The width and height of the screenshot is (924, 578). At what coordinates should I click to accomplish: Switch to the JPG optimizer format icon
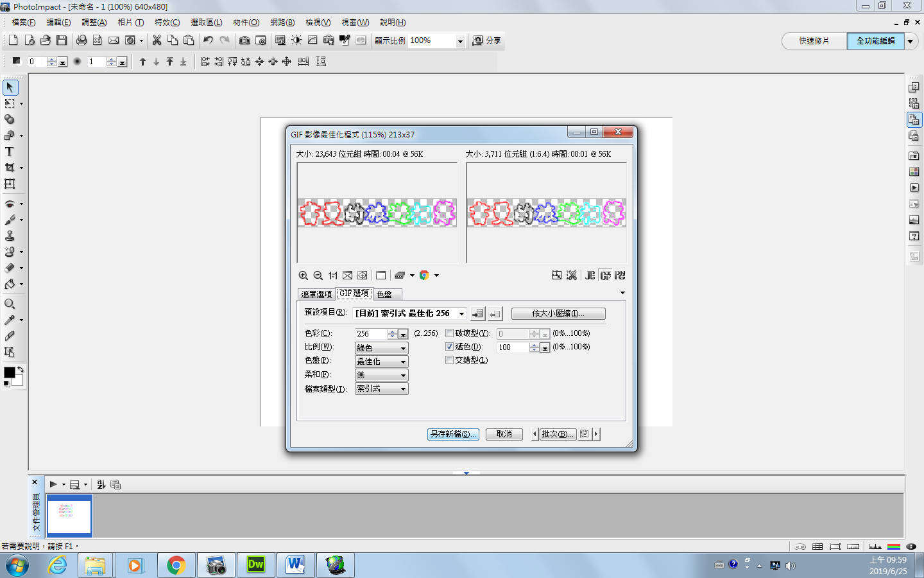coord(590,276)
